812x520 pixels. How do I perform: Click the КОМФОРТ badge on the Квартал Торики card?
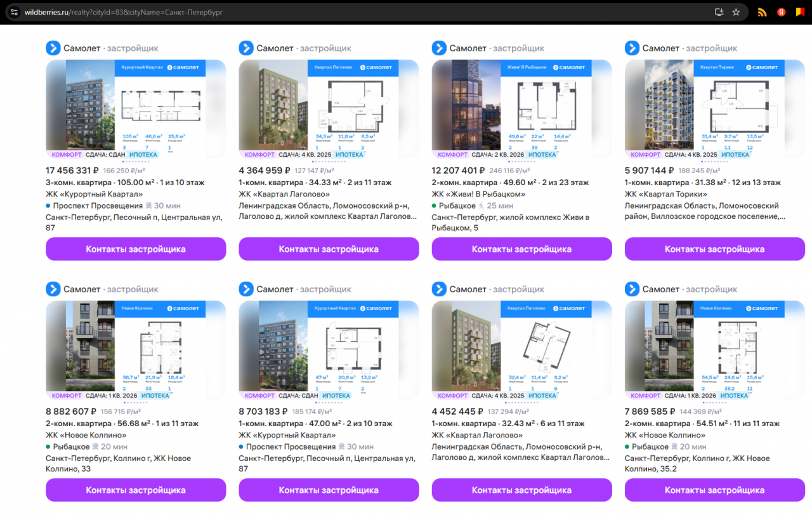645,155
